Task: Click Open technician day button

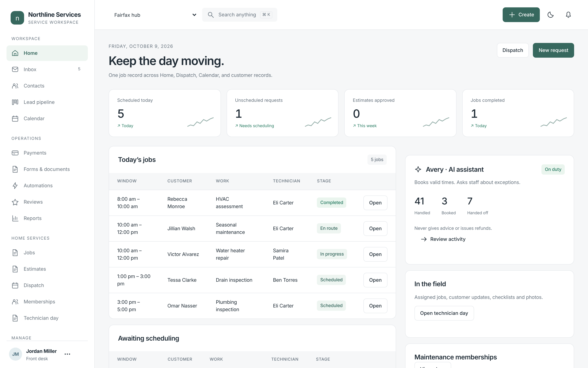Action: (x=444, y=313)
